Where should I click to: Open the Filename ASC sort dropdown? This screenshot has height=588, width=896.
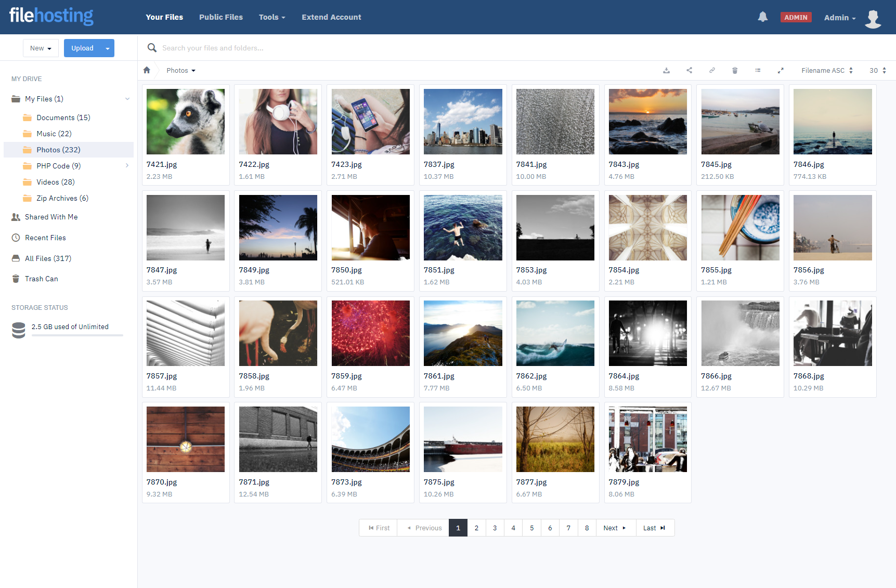826,71
